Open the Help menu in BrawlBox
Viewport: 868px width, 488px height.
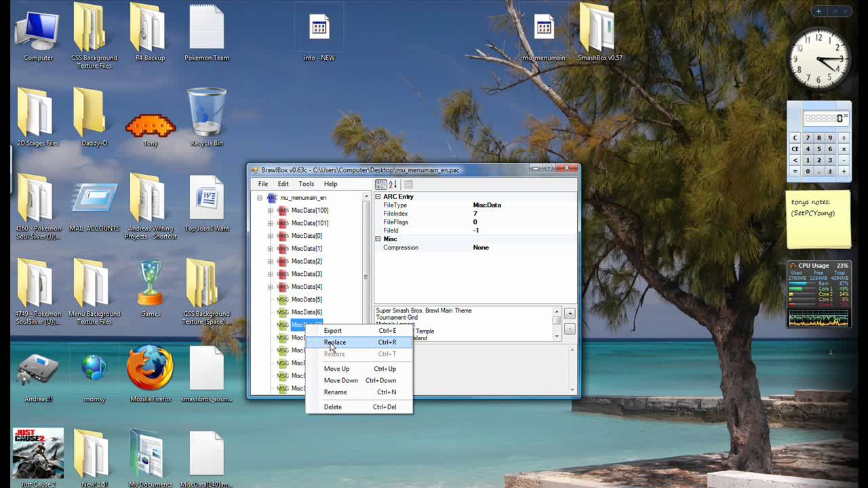[x=330, y=184]
